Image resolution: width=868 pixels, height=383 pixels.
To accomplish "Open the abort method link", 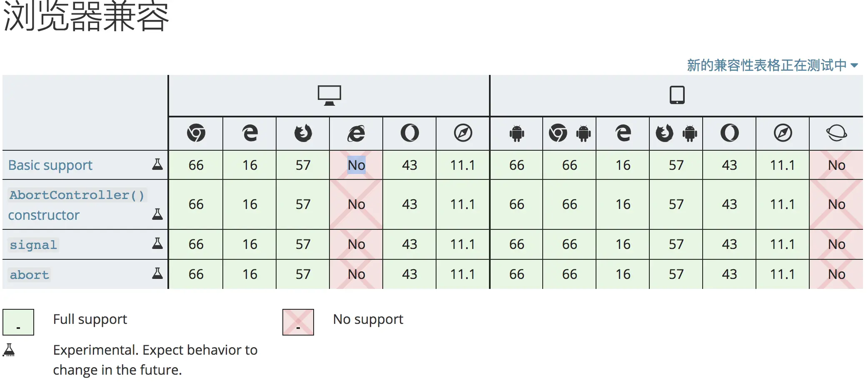I will (30, 275).
